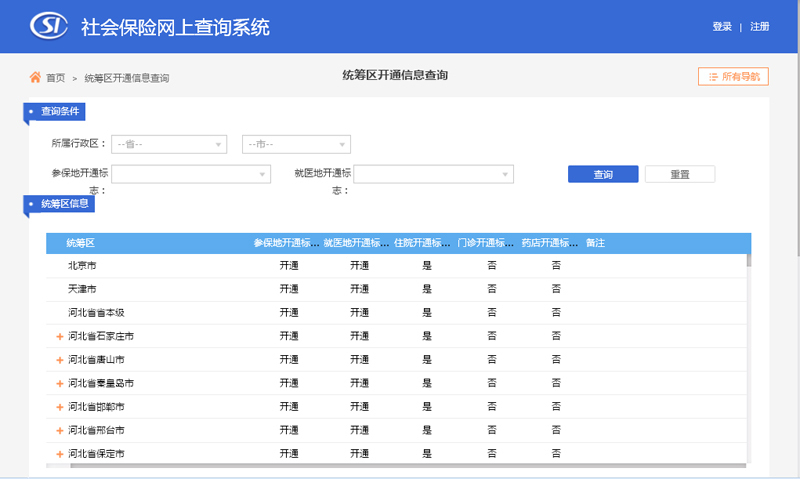Expand the 河北省石家庄市 row
This screenshot has width=800, height=479.
click(x=60, y=337)
